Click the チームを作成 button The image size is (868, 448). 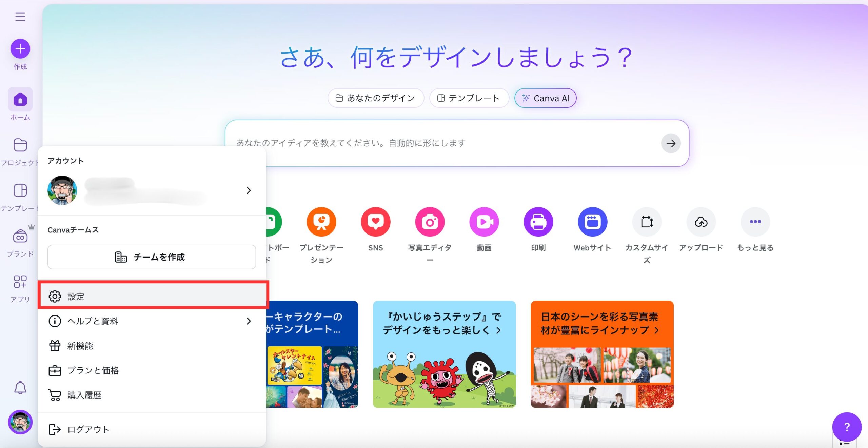pos(152,257)
